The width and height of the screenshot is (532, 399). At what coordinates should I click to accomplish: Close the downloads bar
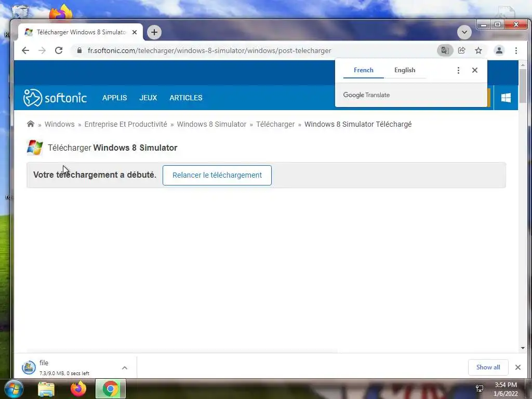518,367
